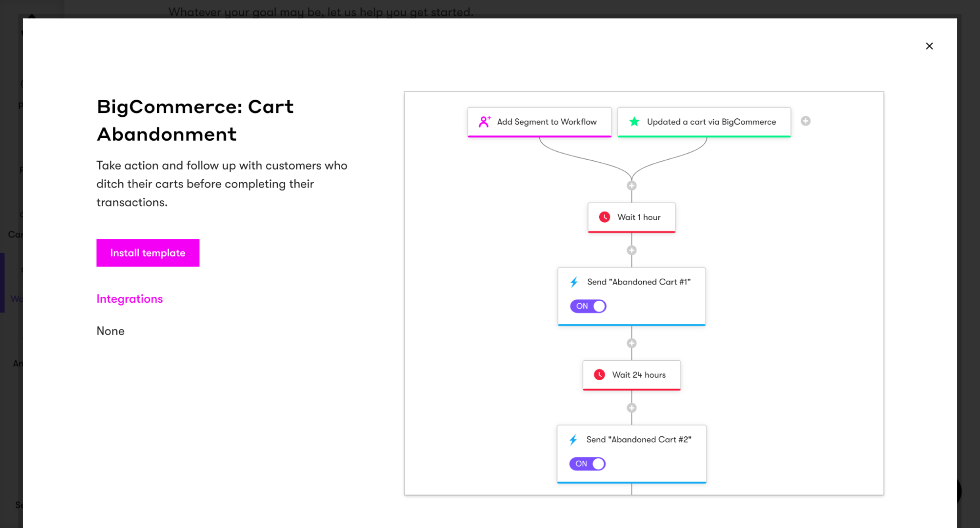The image size is (980, 528).
Task: Click the None text under Integrations
Action: coord(110,331)
